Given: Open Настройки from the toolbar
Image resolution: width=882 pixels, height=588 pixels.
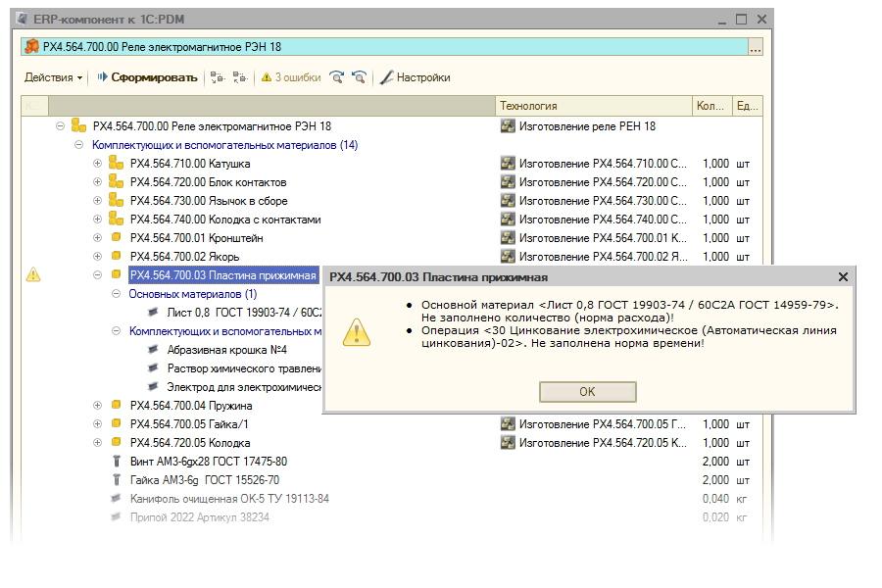Looking at the screenshot, I should 415,77.
